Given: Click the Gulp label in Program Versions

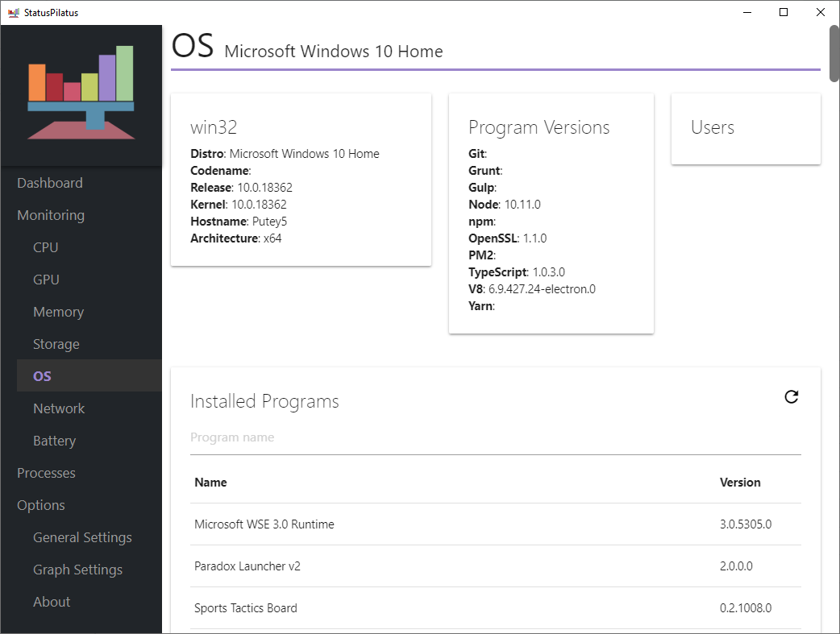Looking at the screenshot, I should 482,188.
